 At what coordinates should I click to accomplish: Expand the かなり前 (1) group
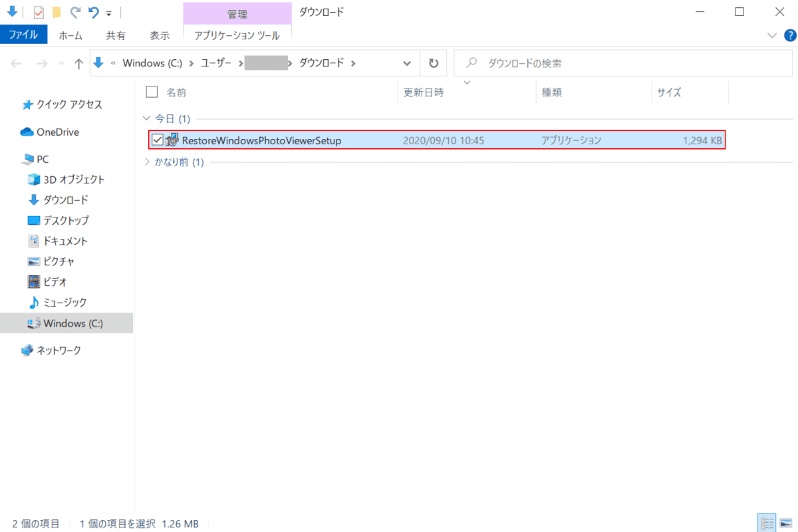(x=147, y=162)
